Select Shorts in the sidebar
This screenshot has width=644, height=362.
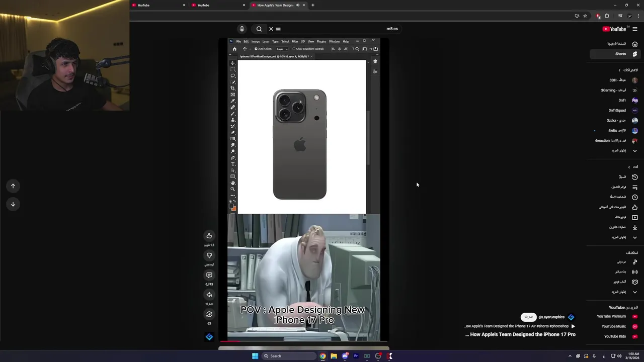pos(615,54)
